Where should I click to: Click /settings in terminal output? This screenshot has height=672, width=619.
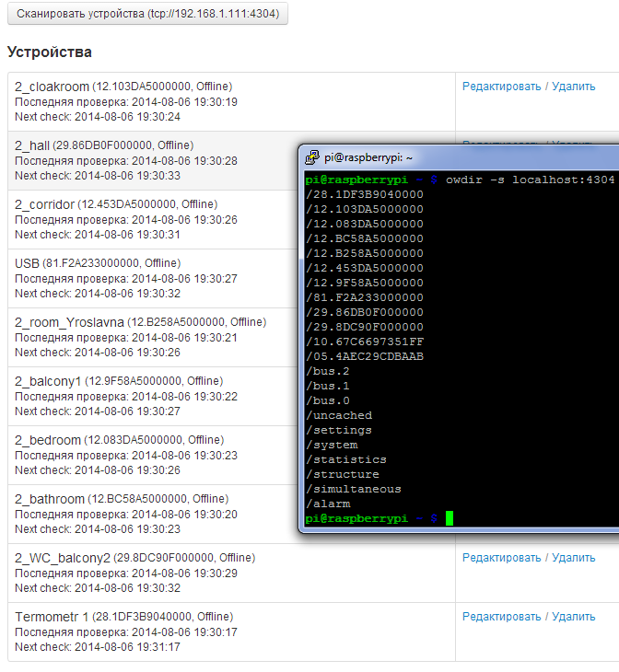(x=339, y=430)
